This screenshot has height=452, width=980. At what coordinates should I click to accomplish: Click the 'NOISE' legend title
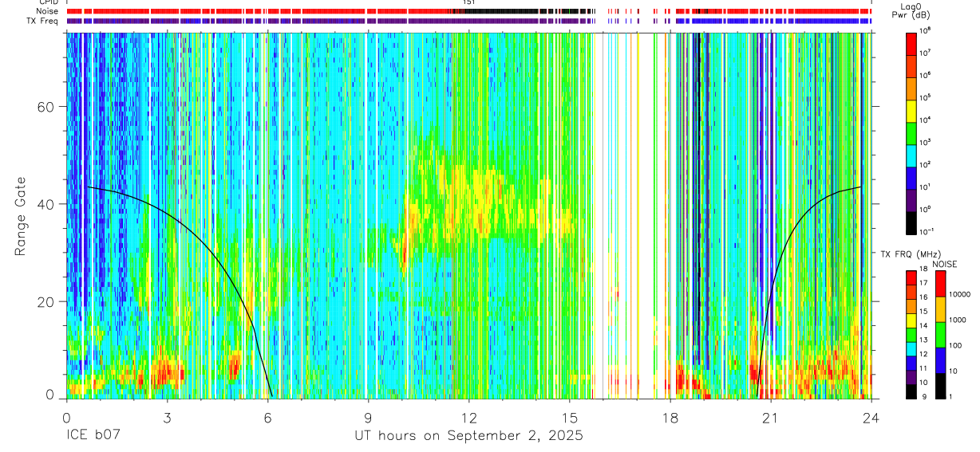tap(944, 264)
